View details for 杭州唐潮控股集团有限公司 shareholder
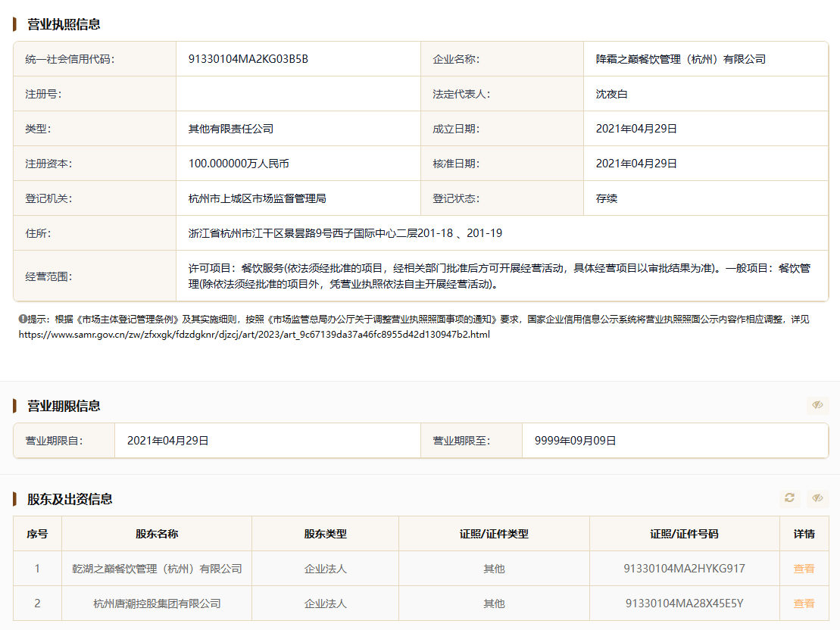840x630 pixels. click(804, 603)
